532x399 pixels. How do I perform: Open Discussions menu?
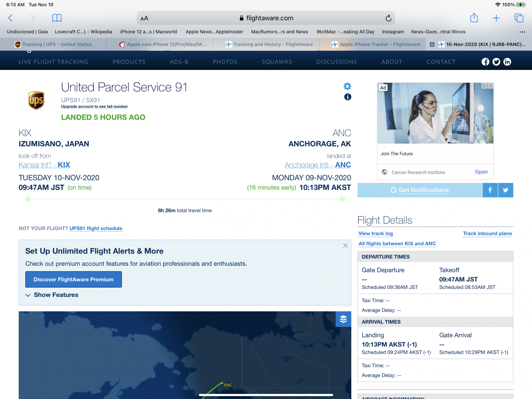(337, 62)
